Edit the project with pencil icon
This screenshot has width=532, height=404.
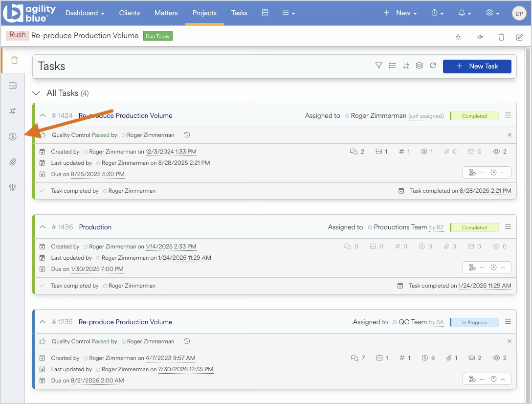(519, 37)
